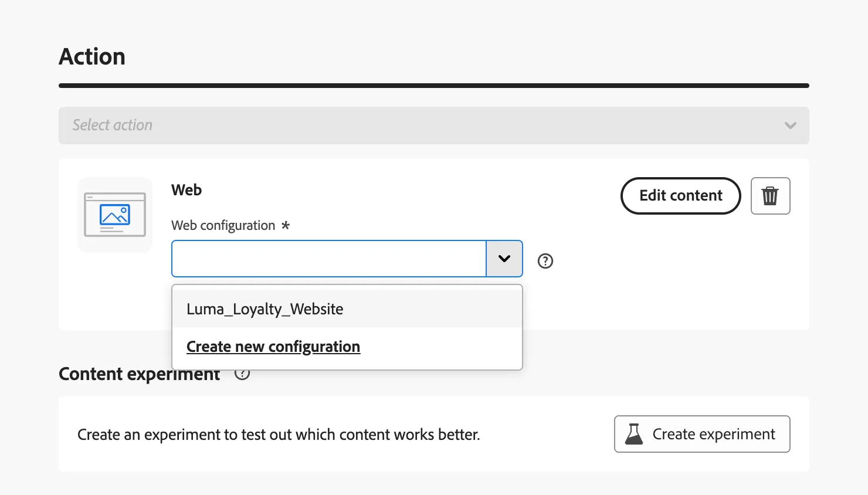868x495 pixels.
Task: Delete the Web action with trash icon
Action: (770, 196)
